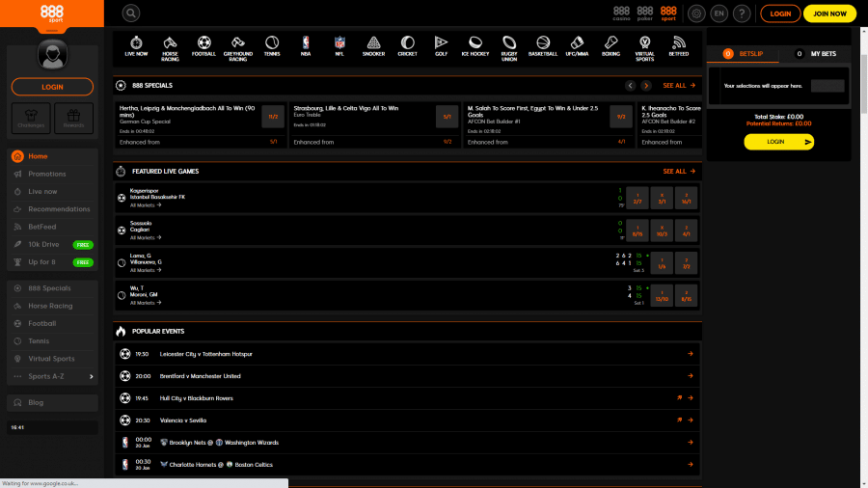
Task: Open Brentford v Manchester United event
Action: [407, 376]
